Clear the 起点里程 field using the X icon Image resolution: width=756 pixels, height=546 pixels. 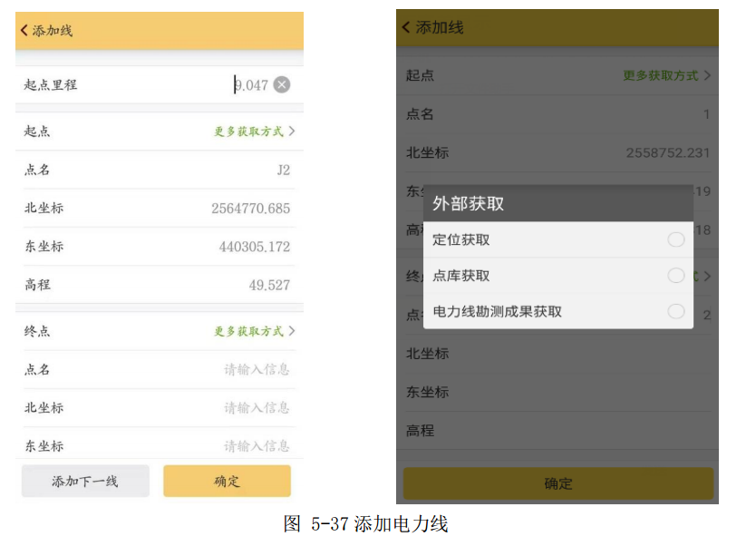pyautogui.click(x=281, y=84)
